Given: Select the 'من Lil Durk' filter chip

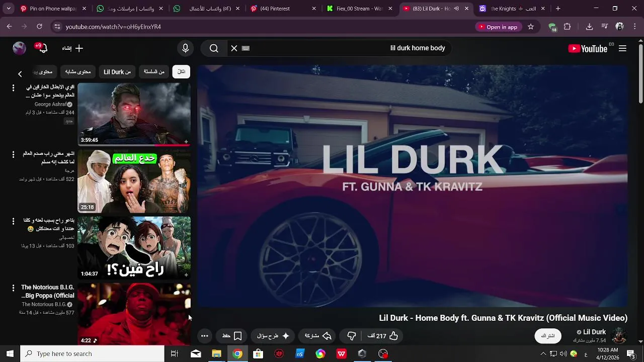Looking at the screenshot, I should point(117,72).
